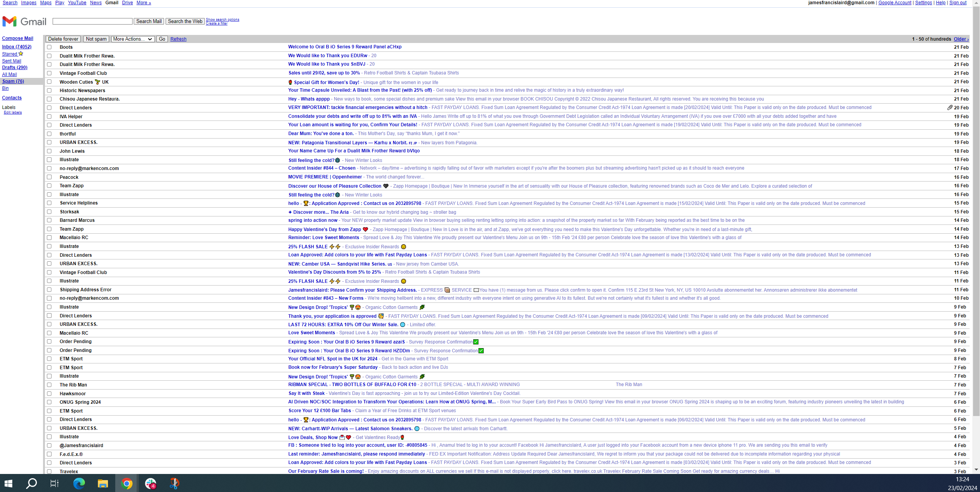Check the Travelex email checkbox

(49, 471)
